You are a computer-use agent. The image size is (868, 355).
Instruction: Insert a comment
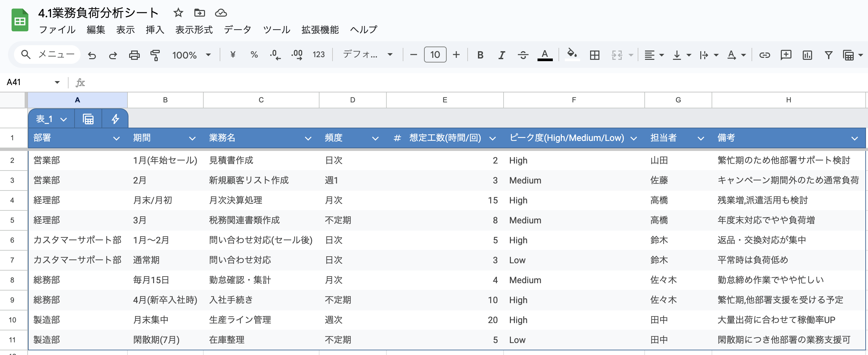tap(785, 55)
